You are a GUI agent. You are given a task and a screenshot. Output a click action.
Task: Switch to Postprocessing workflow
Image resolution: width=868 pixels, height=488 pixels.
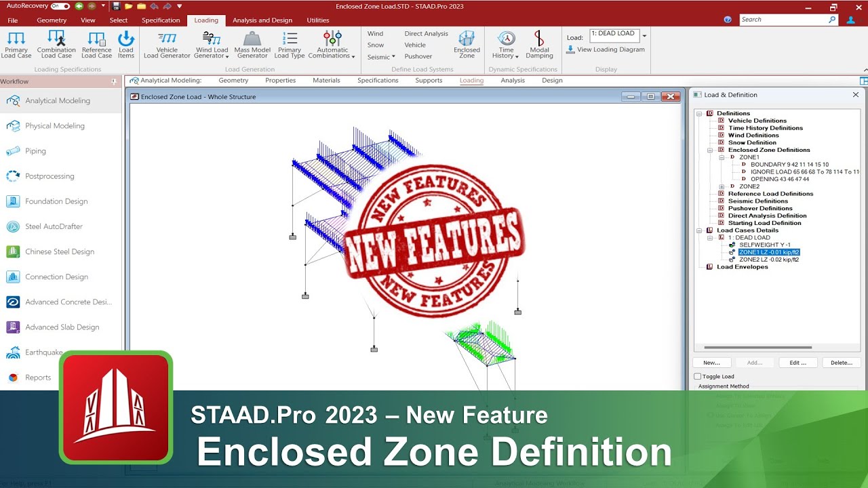tap(50, 176)
